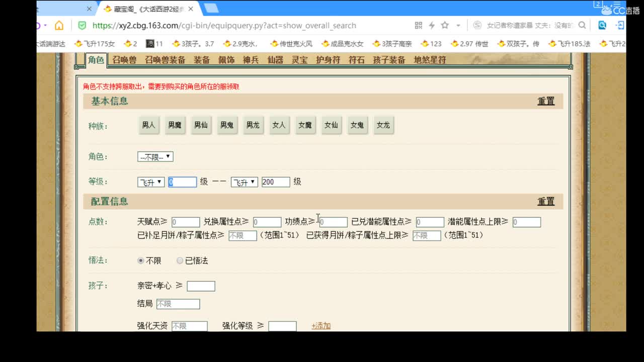Open bookmark 传世壳火风

coord(291,44)
